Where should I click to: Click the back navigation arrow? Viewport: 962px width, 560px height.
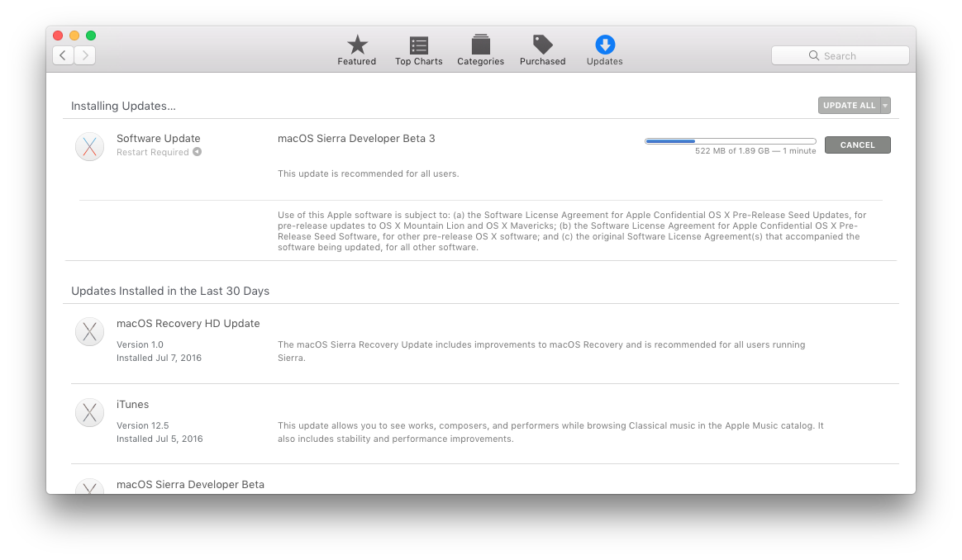[x=63, y=55]
